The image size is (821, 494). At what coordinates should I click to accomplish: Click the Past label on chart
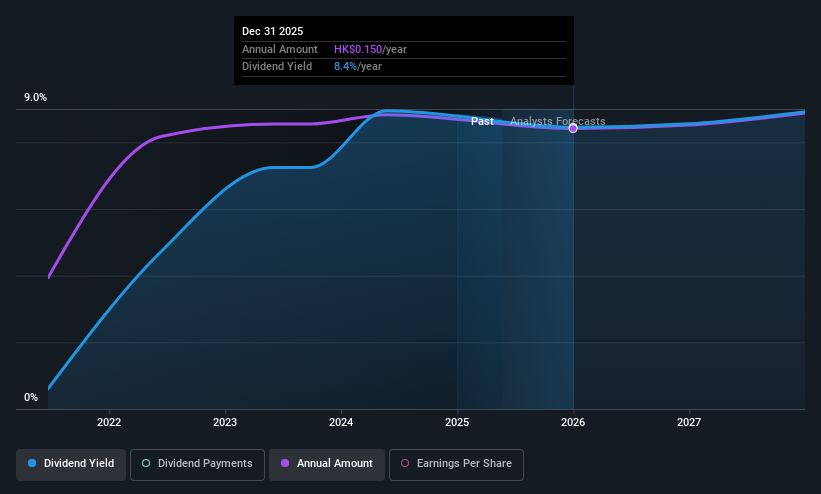click(482, 122)
